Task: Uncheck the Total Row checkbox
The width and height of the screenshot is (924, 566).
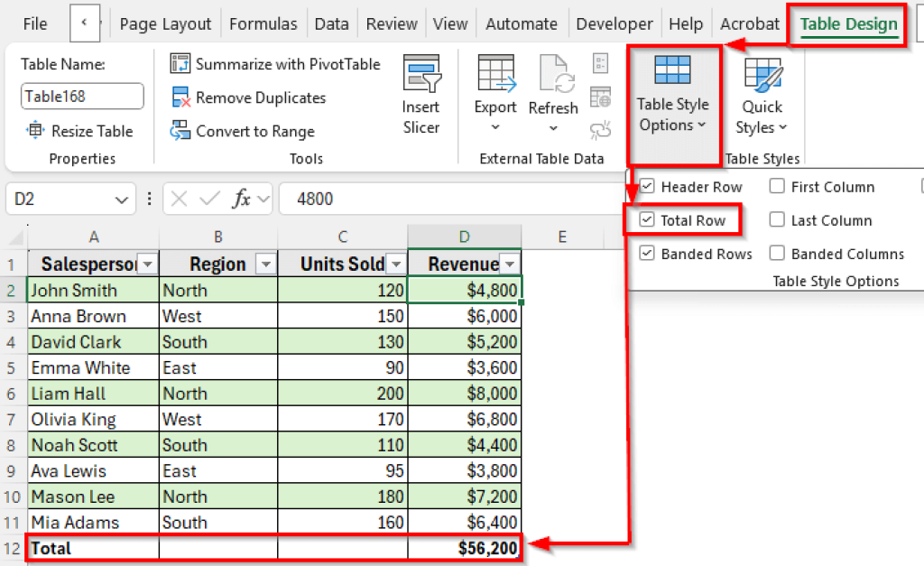Action: coord(646,220)
